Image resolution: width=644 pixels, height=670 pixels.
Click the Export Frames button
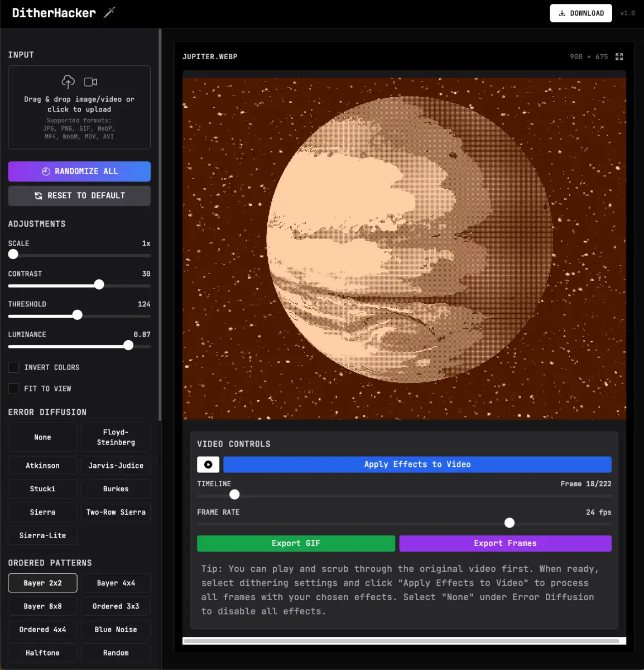click(x=505, y=543)
